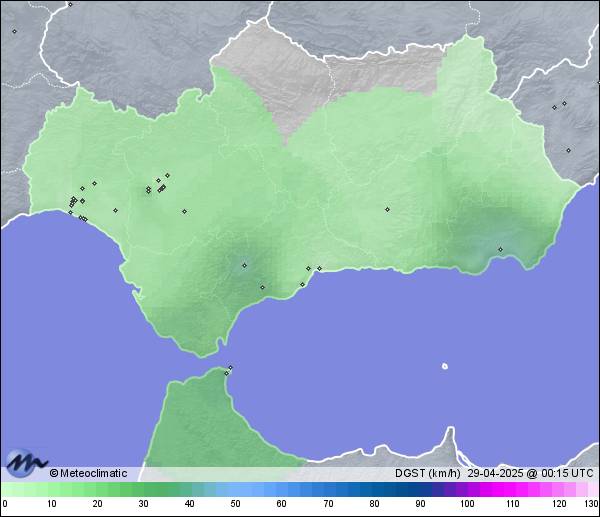Pick the light blue color band above 50
Viewport: 600px width, 517px height.
click(235, 489)
